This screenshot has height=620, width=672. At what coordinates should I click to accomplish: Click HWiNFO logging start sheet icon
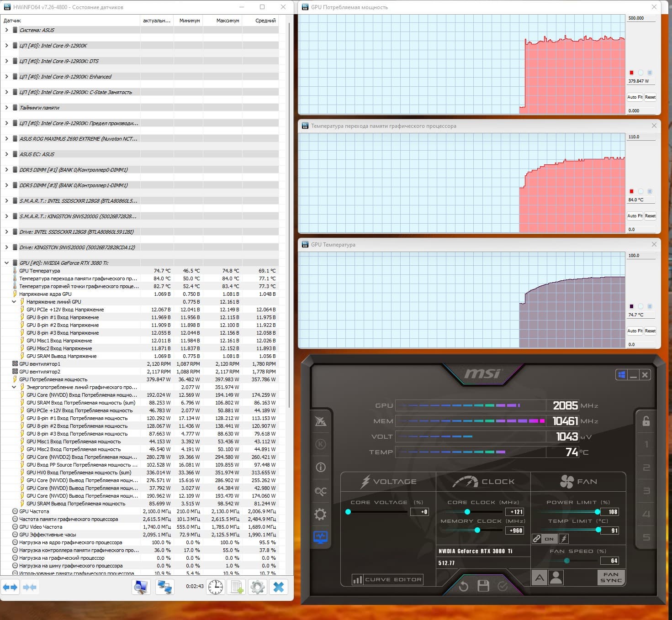pos(237,587)
